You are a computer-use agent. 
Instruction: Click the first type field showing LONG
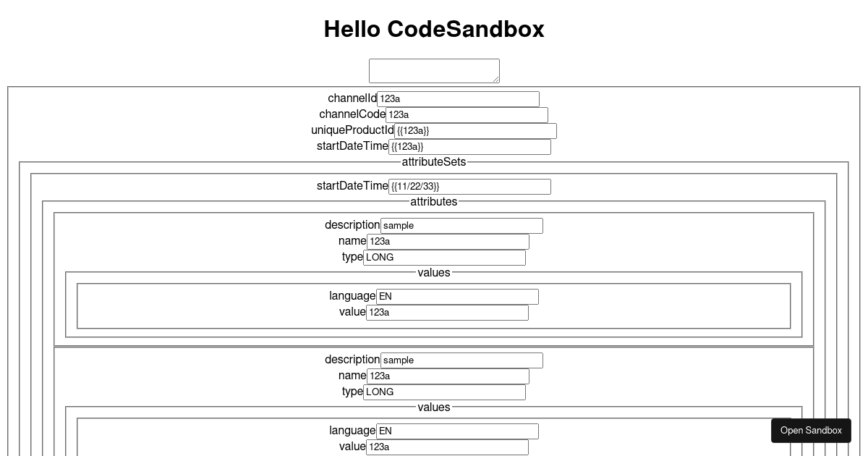[x=445, y=258]
